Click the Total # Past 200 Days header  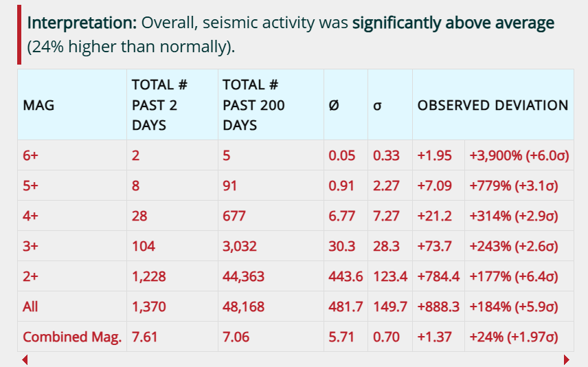[254, 105]
